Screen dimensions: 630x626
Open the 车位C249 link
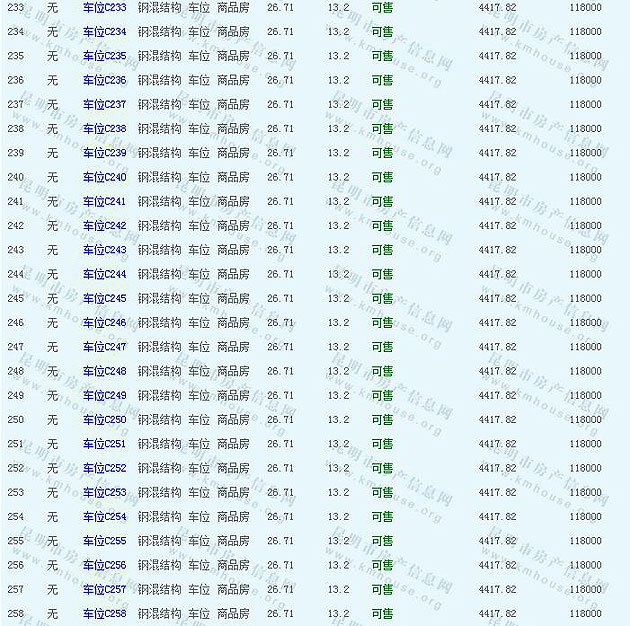pos(104,396)
